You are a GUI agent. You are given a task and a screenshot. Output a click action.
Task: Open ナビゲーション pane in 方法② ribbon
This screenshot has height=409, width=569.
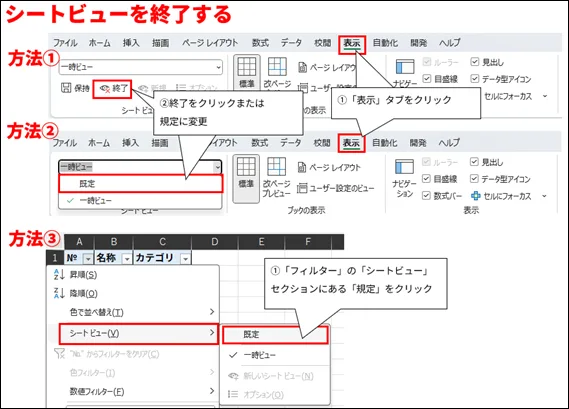[x=405, y=178]
